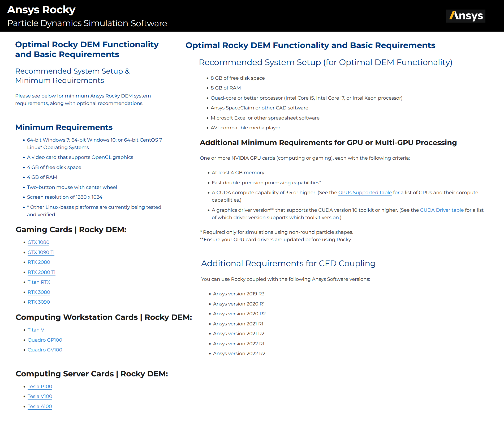Open the RTX 3080 link
Viewport: 504px width, 429px height.
coord(39,292)
